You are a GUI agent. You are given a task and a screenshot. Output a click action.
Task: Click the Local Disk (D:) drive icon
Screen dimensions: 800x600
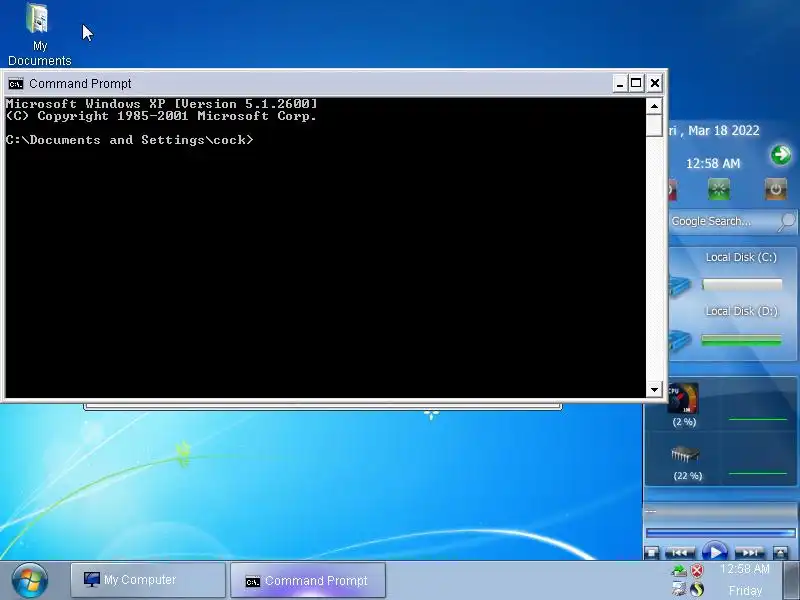[680, 340]
